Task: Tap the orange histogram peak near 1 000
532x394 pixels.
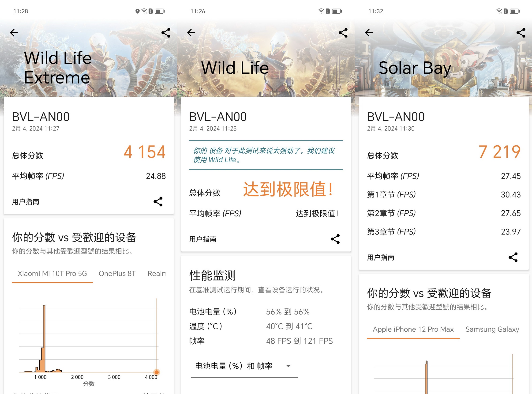Action: click(44, 339)
